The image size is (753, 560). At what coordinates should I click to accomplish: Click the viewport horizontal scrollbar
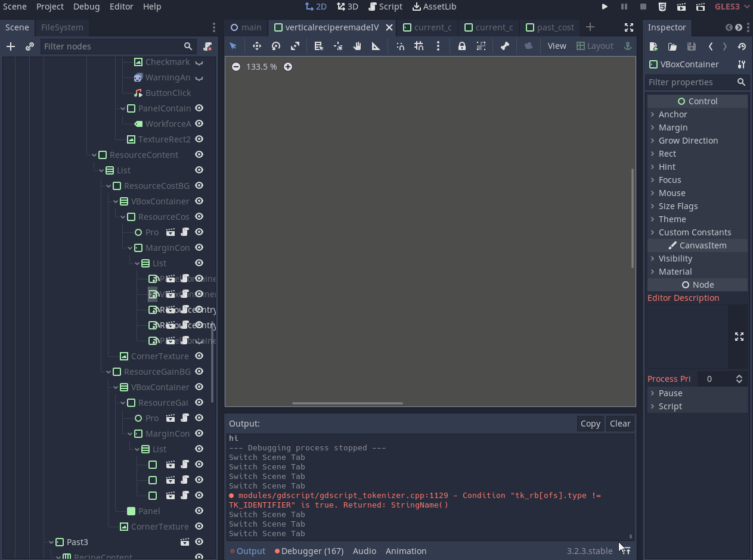pos(348,403)
